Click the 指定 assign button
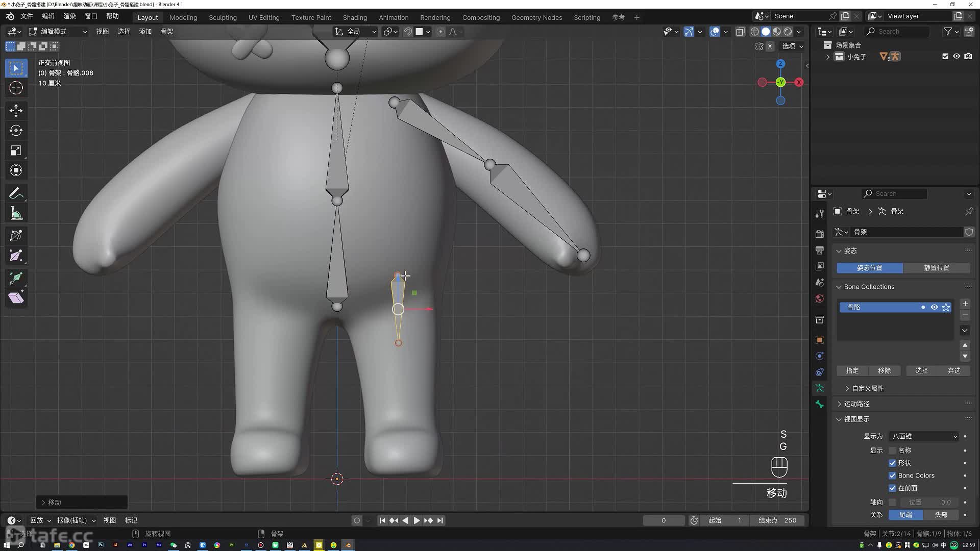The height and width of the screenshot is (551, 980). [852, 371]
